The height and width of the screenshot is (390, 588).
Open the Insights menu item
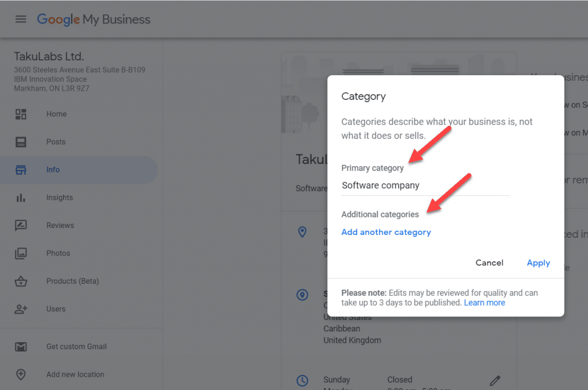coord(59,198)
